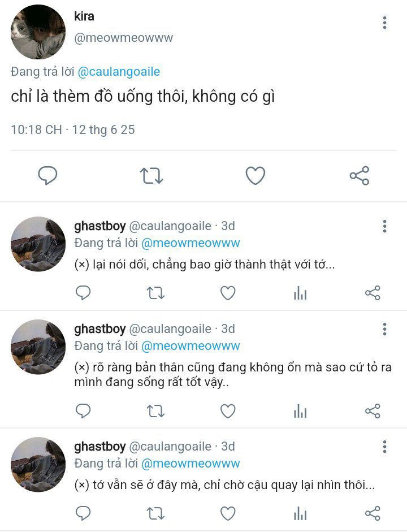Retweet the 'rõ ràng bản thân' reply
Viewport: 407px width, 532px height.
(x=155, y=411)
